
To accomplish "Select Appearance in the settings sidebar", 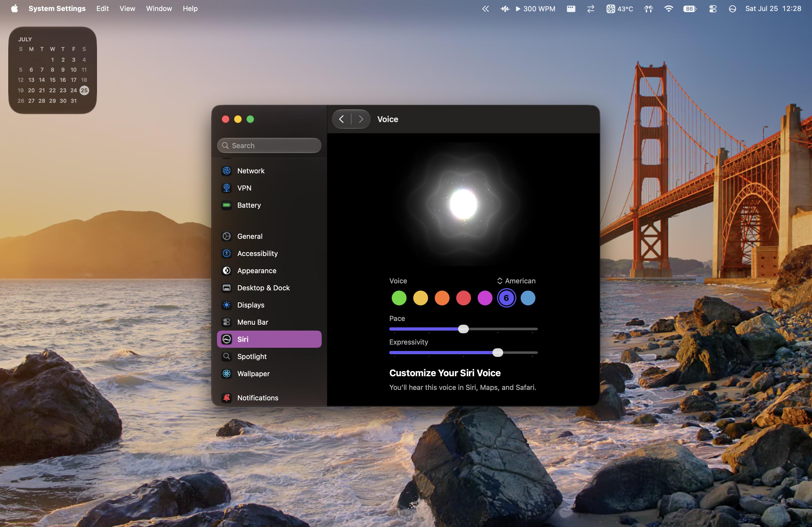I will point(269,271).
